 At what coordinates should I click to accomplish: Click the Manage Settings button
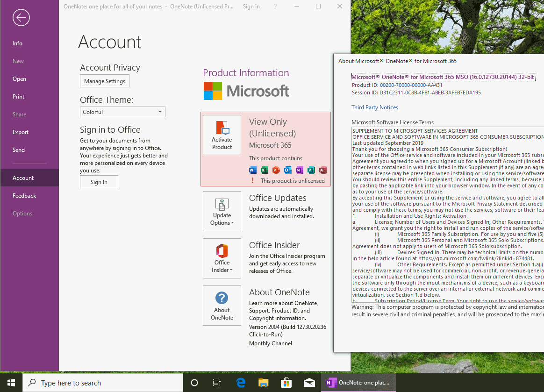pyautogui.click(x=105, y=81)
